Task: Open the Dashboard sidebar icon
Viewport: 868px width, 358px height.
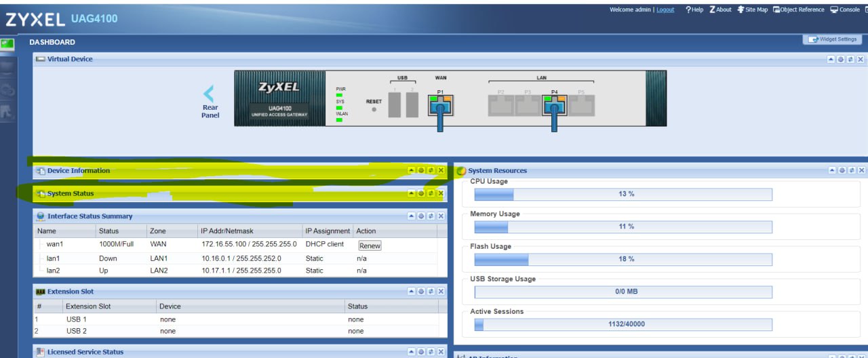Action: [x=7, y=43]
